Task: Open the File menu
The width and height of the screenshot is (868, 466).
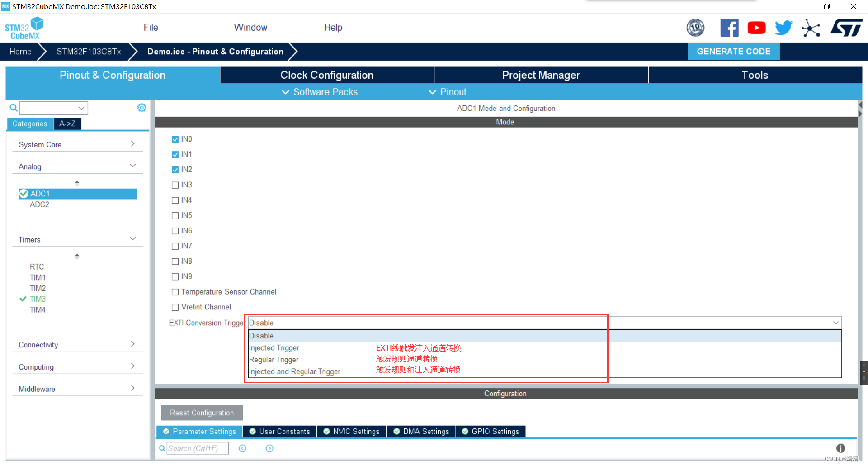Action: [x=151, y=28]
